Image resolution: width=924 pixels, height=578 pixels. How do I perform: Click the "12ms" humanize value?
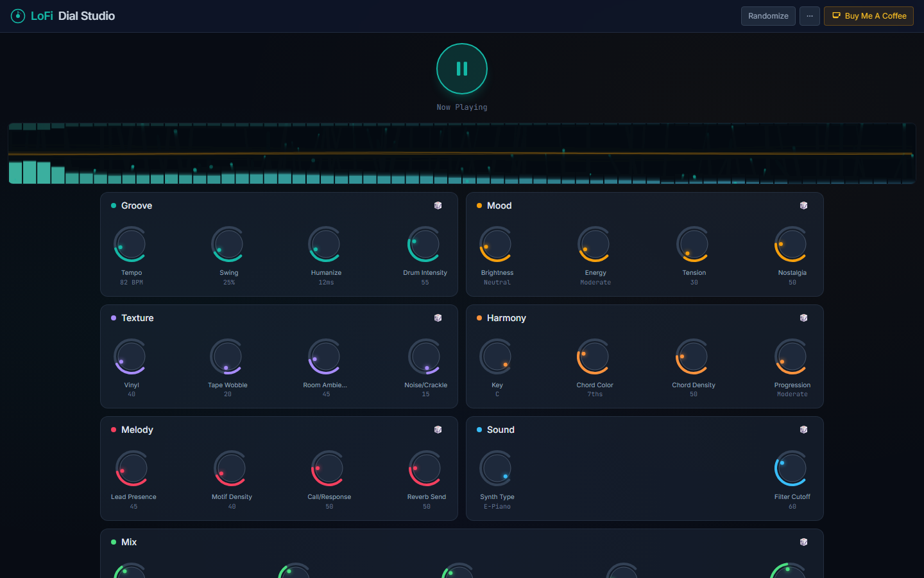[326, 283]
